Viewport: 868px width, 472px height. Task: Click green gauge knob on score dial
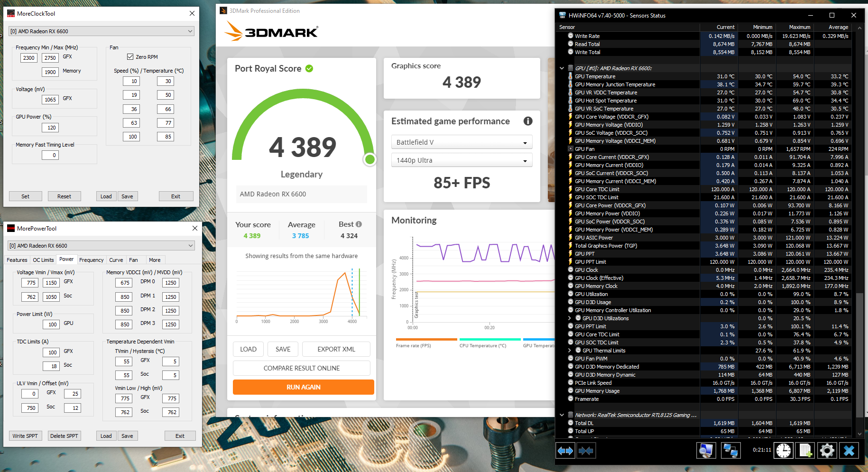tap(370, 159)
